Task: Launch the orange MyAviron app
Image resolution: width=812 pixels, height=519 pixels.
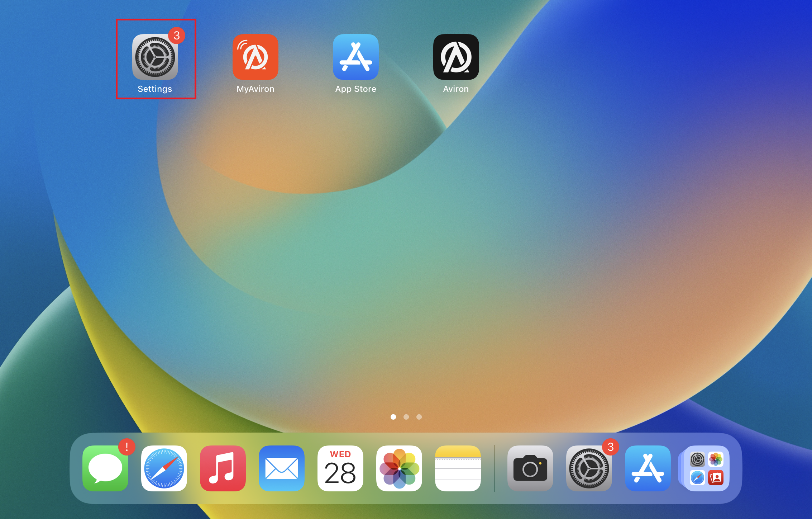Action: click(255, 57)
